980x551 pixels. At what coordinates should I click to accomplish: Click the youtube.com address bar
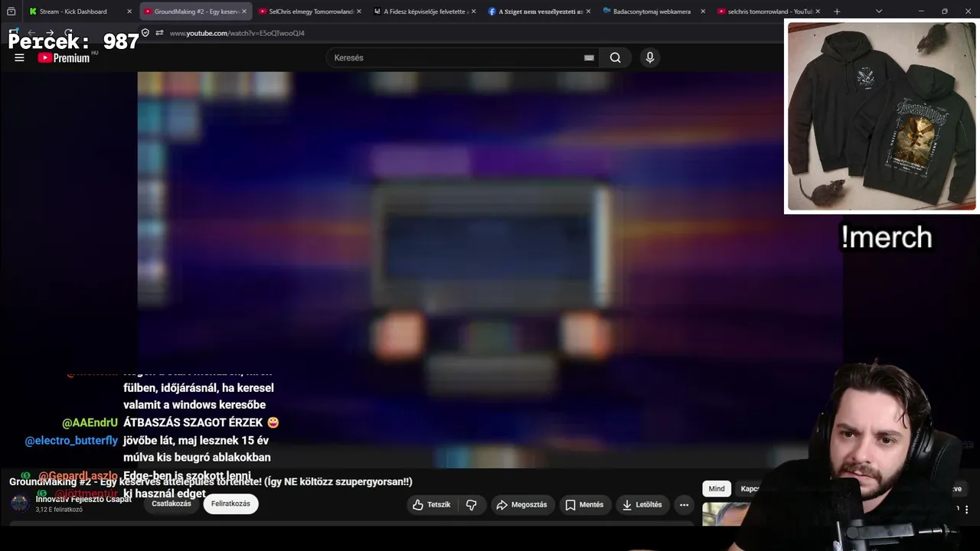[x=237, y=33]
